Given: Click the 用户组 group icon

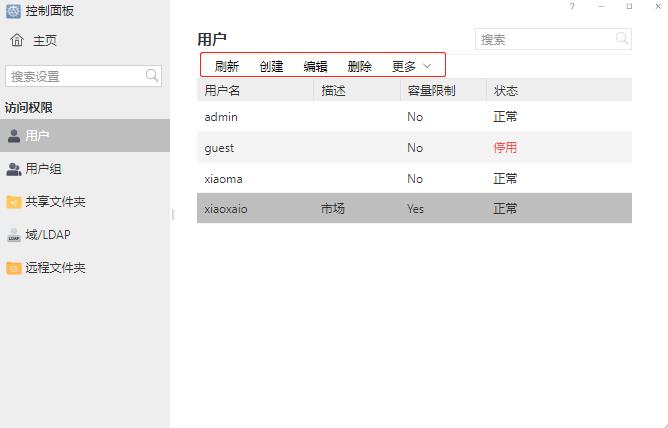Looking at the screenshot, I should (x=14, y=169).
